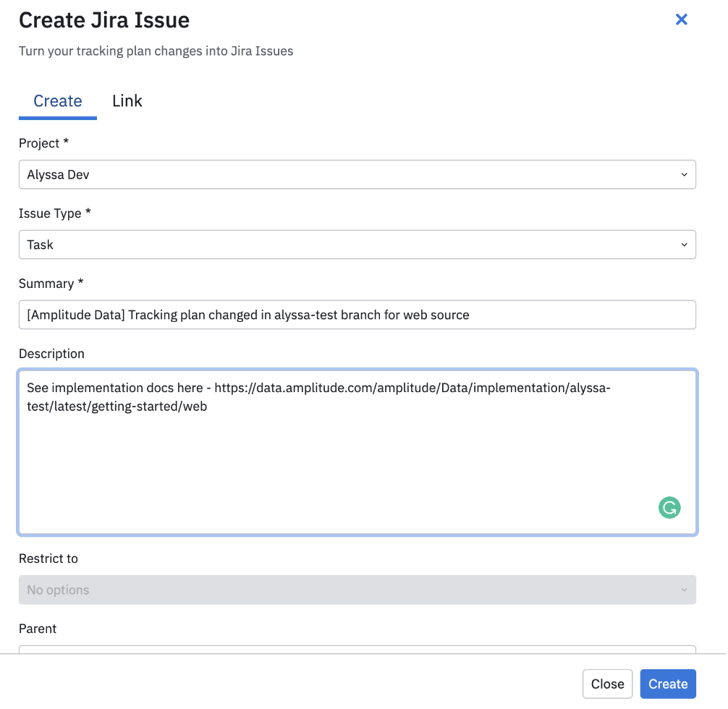Screen dimensions: 728x709
Task: Click the Restrict to label
Action: (48, 559)
